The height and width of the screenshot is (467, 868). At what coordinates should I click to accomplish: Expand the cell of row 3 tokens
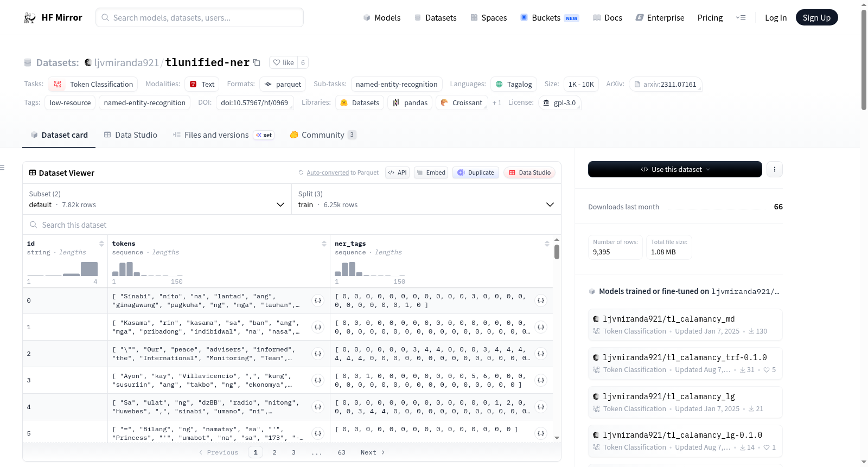[x=318, y=380]
